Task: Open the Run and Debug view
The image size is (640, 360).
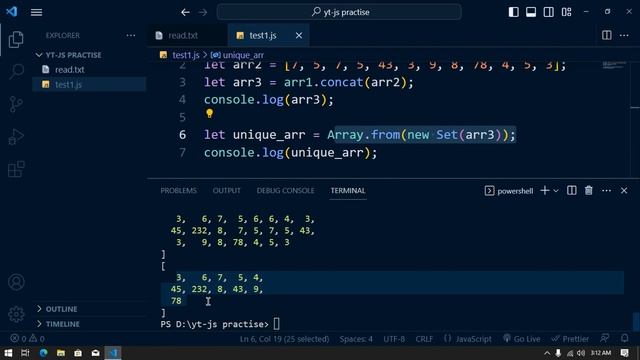Action: click(x=16, y=136)
